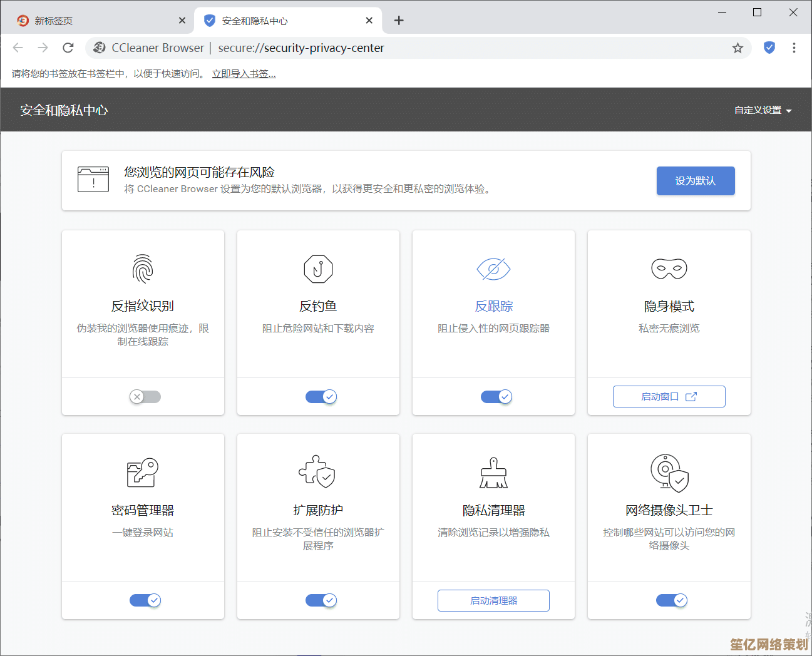Click the password manager (密码管理器) key icon
812x656 pixels.
point(143,473)
